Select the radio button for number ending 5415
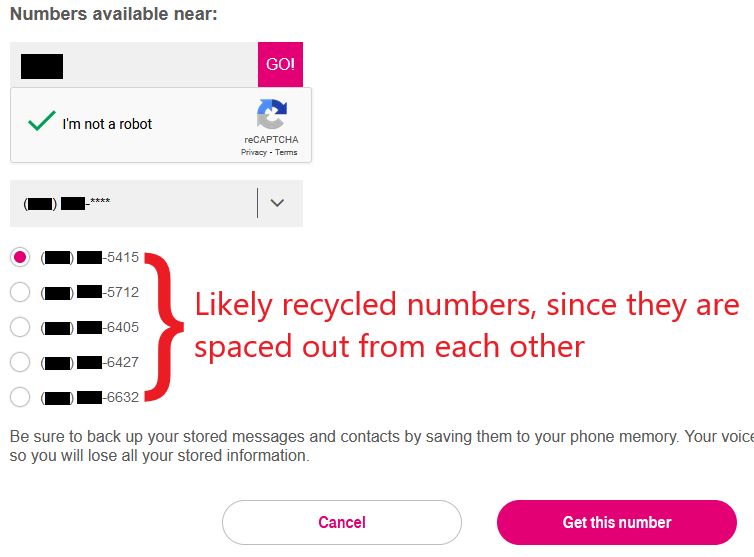 [x=20, y=257]
